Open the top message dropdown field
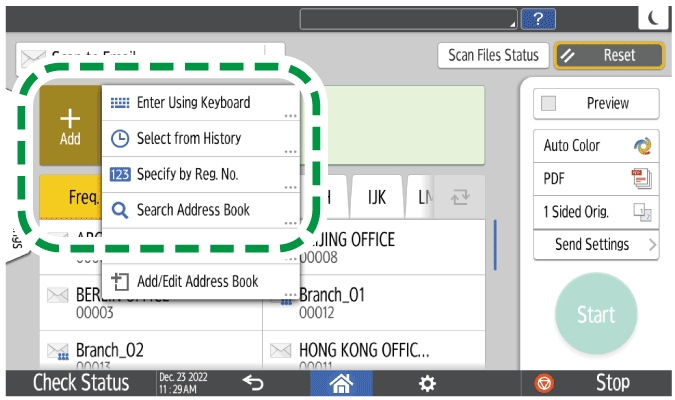This screenshot has height=400, width=675. click(410, 18)
